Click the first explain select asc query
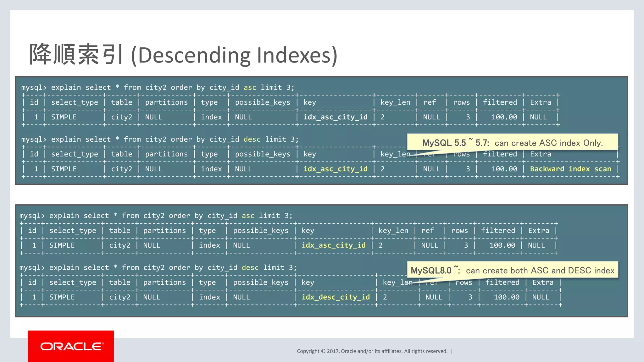 click(x=158, y=88)
